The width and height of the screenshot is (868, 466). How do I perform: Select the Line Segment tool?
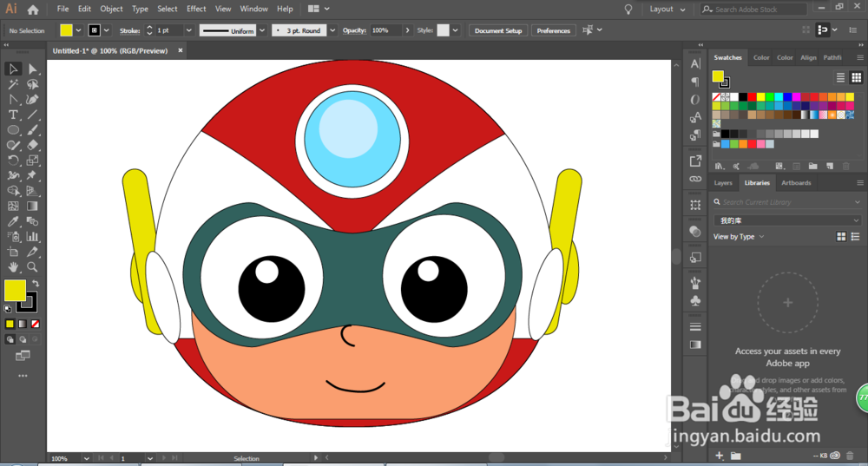[x=32, y=115]
